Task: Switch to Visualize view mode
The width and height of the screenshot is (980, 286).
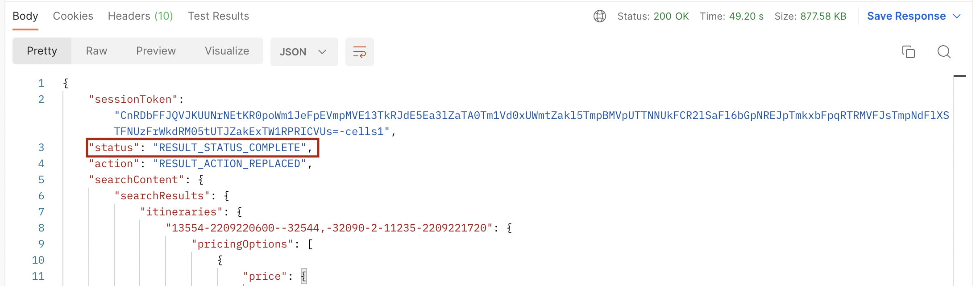Action: point(227,51)
